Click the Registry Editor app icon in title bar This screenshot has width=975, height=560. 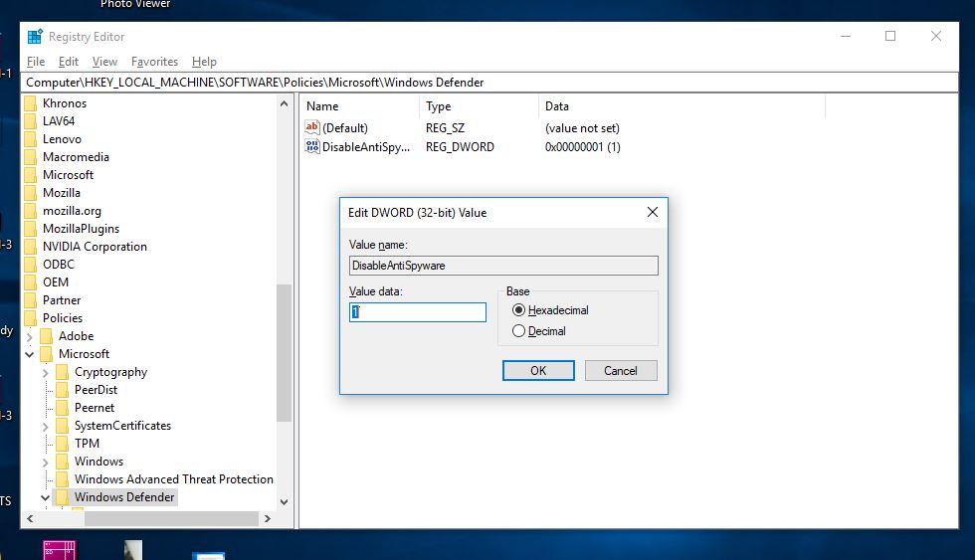[x=35, y=37]
